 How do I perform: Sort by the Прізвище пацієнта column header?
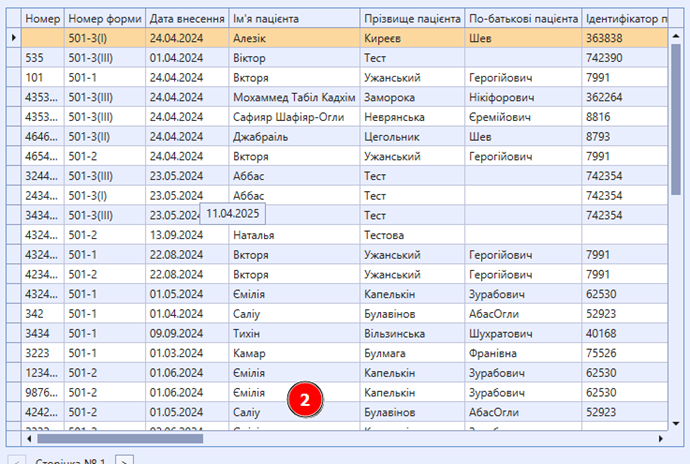tap(412, 18)
